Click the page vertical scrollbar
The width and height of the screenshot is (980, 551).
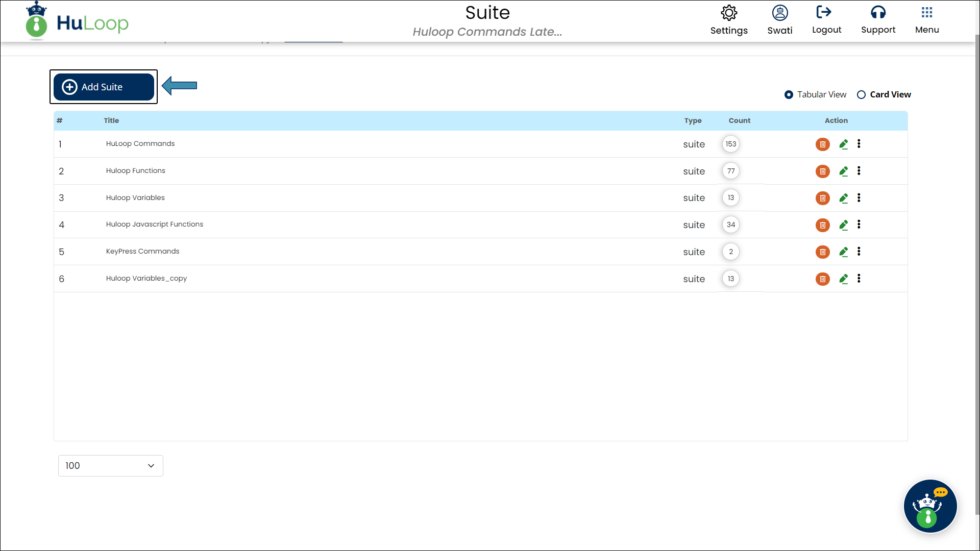click(977, 275)
